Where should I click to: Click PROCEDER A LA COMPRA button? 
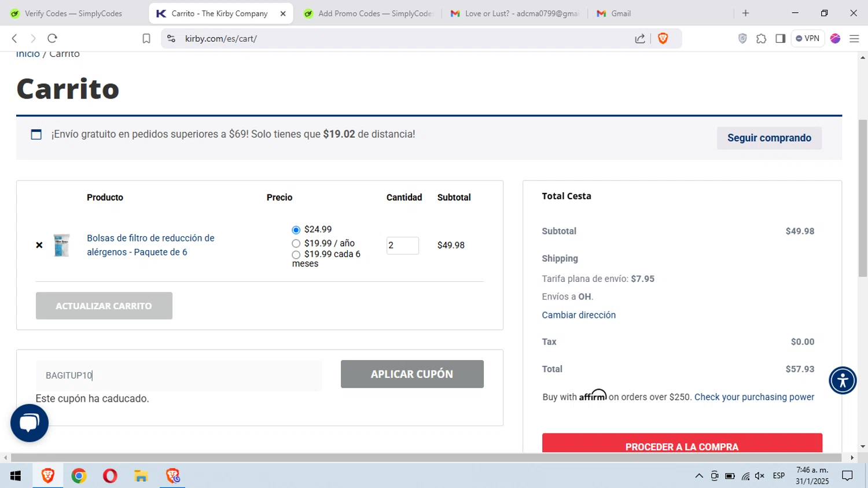click(682, 443)
